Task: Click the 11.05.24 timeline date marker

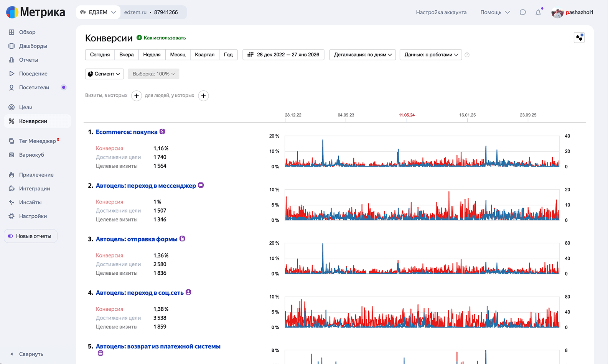Action: click(x=407, y=115)
